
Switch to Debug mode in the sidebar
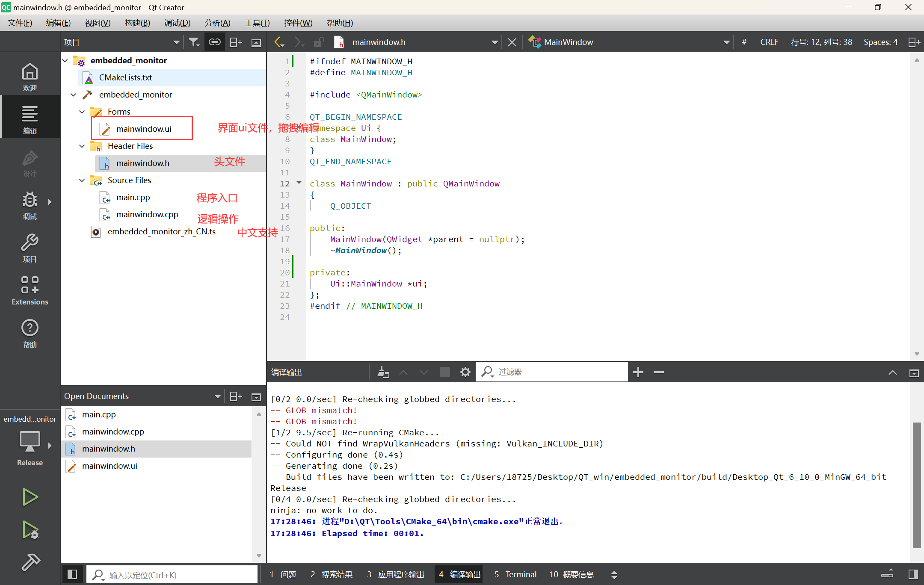tap(30, 205)
